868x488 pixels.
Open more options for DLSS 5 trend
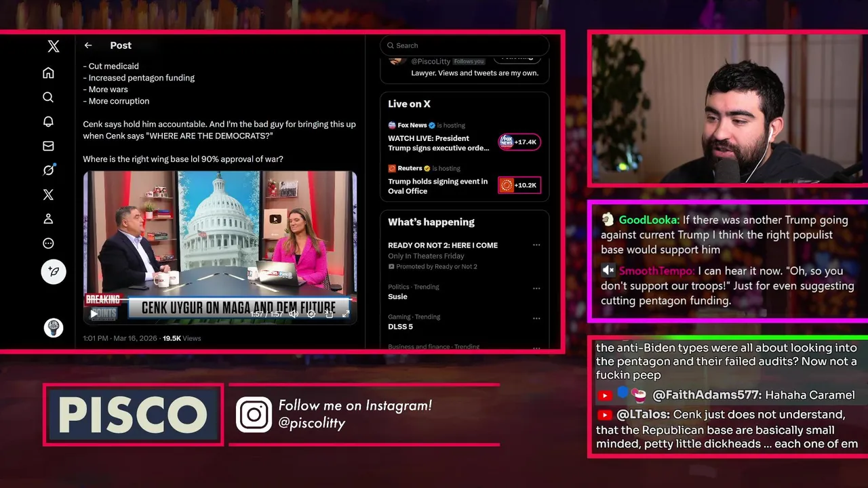click(x=536, y=318)
